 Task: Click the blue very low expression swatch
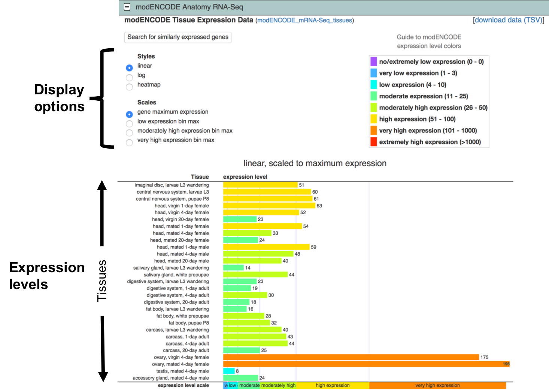[373, 73]
